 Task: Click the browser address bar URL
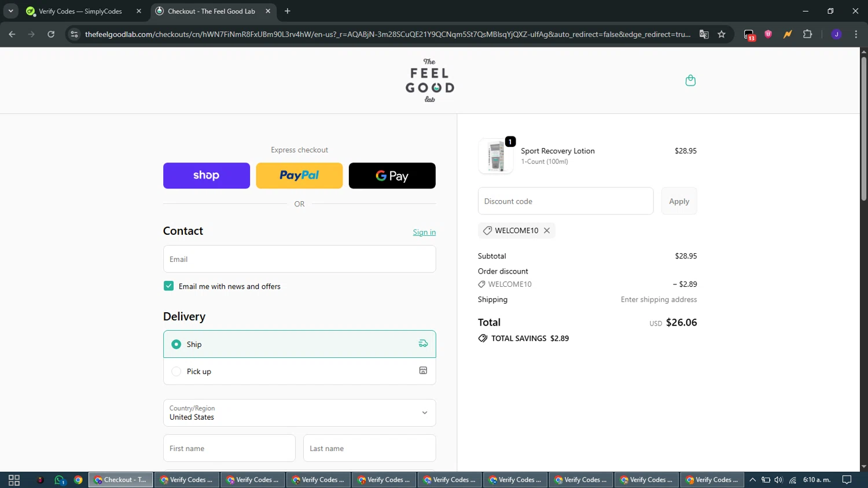click(x=388, y=34)
